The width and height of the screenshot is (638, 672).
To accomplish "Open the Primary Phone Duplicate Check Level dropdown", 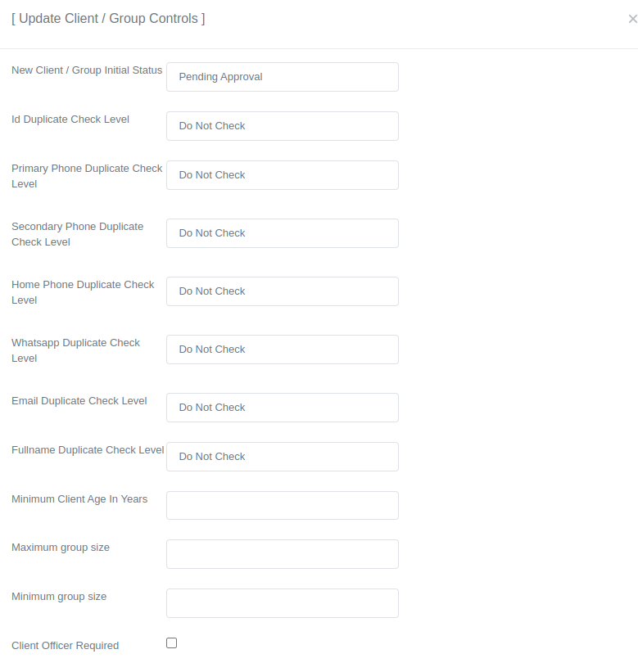I will (282, 174).
